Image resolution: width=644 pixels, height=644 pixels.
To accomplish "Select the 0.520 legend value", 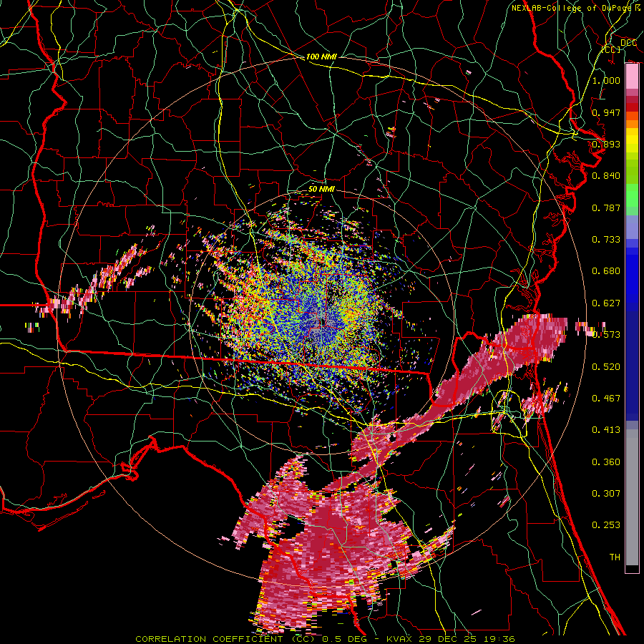I will [x=606, y=367].
